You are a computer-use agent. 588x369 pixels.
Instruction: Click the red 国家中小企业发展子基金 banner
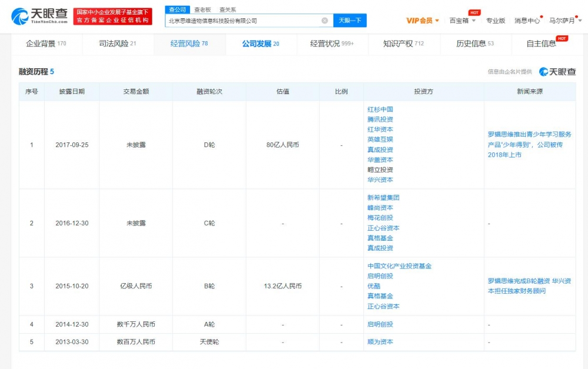[x=112, y=16]
